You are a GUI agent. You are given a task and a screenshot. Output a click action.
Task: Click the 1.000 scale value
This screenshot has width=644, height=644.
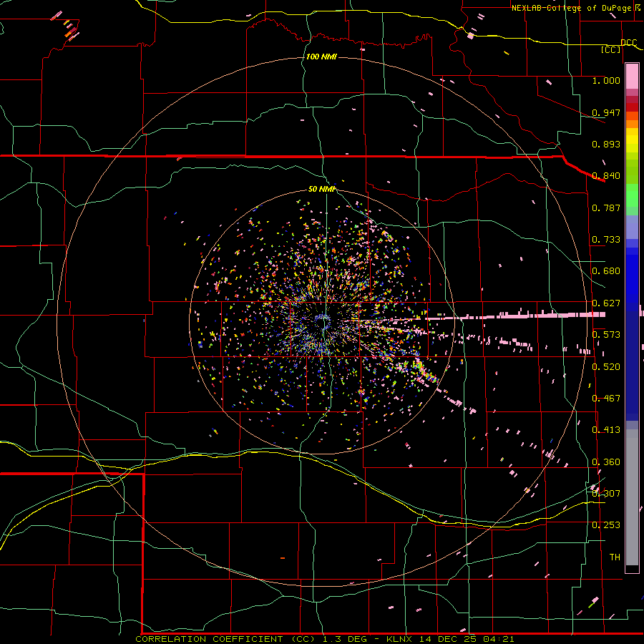tap(606, 80)
